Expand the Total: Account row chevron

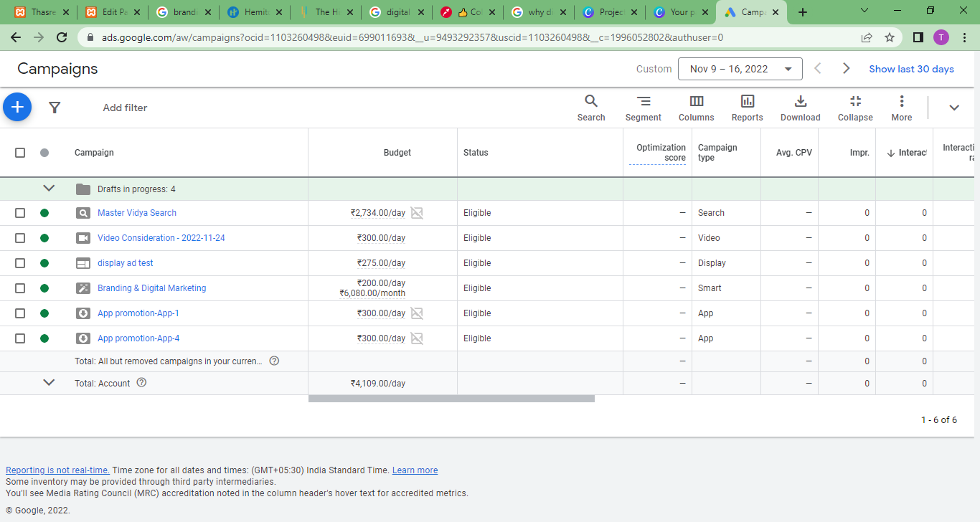[49, 383]
